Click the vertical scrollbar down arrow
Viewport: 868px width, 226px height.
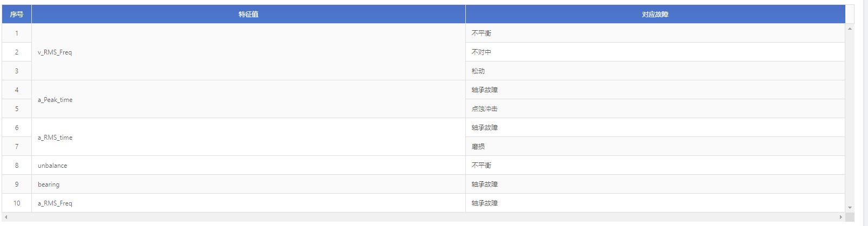coord(850,207)
